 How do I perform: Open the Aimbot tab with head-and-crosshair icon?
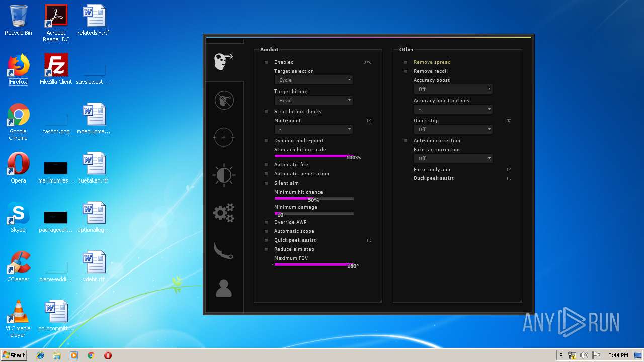[x=224, y=61]
